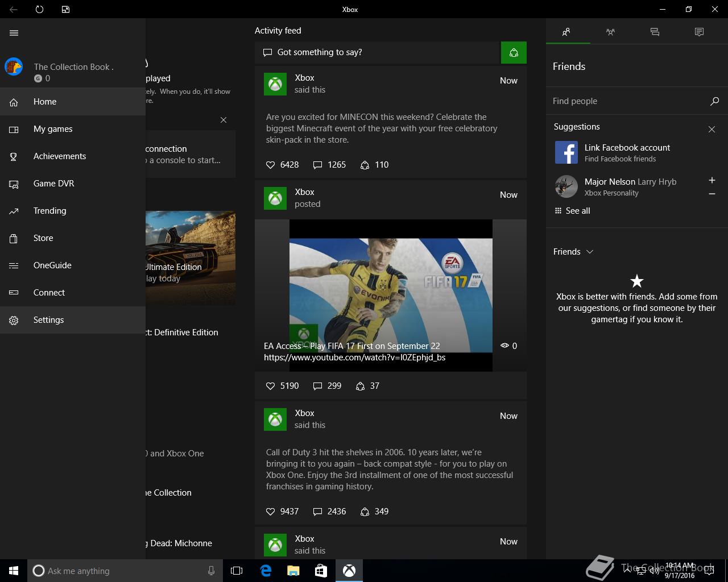Open Xbox author name on MINECON post
The width and height of the screenshot is (728, 582).
pyautogui.click(x=304, y=78)
